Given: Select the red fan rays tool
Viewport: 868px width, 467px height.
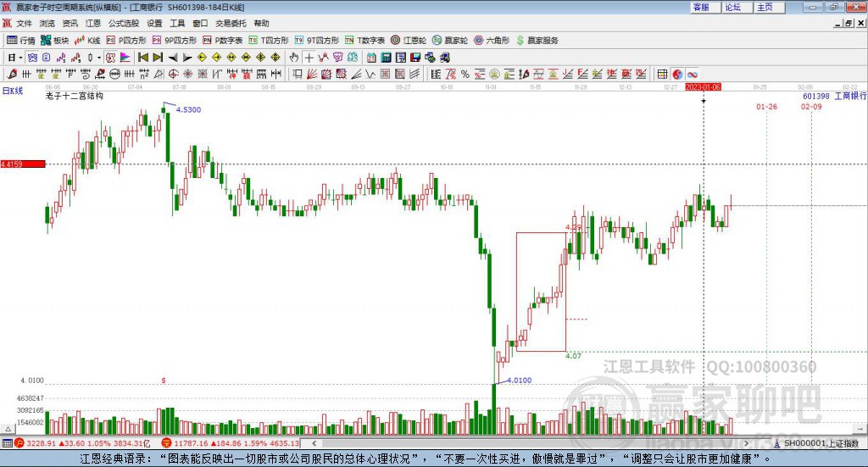Looking at the screenshot, I should click(x=311, y=74).
